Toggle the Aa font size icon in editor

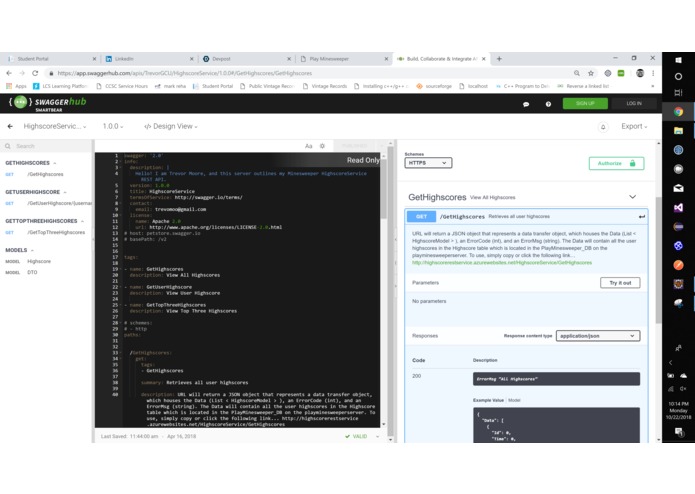click(308, 146)
